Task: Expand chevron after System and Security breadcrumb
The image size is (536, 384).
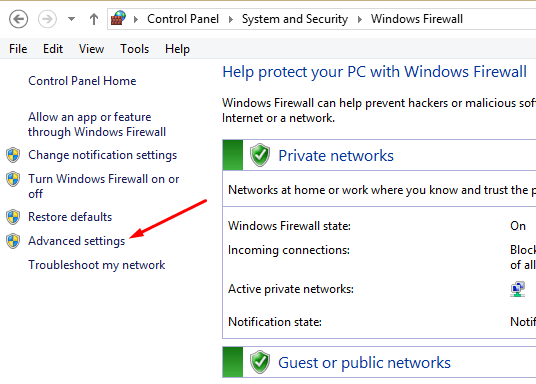Action: [x=360, y=19]
